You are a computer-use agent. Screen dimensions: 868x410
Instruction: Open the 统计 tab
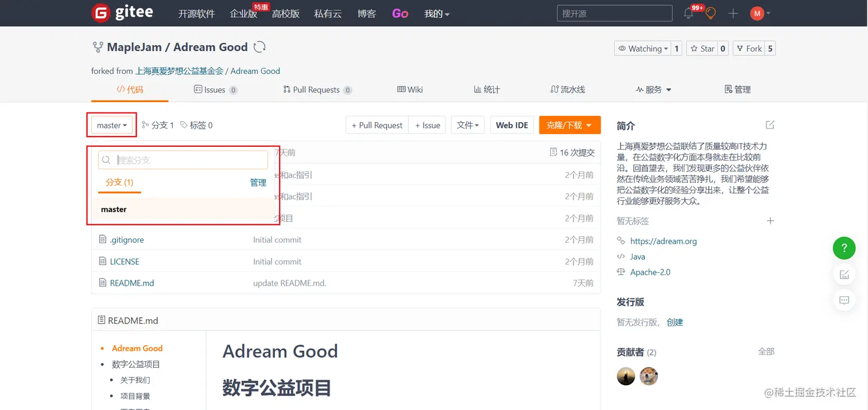487,89
